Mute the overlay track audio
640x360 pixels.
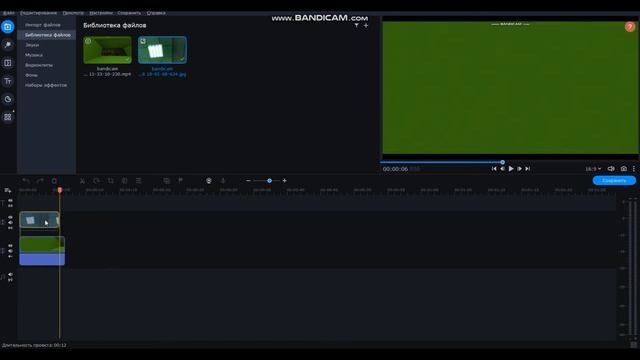coord(10,223)
